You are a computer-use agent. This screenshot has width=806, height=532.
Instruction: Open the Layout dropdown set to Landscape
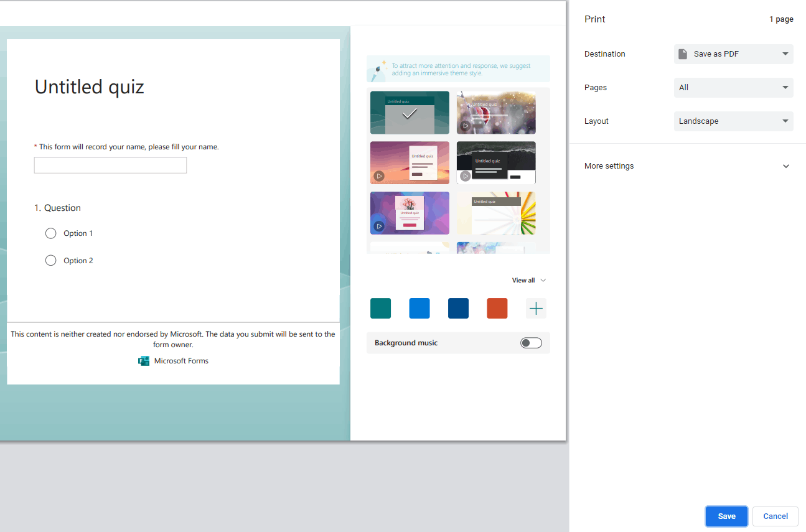[734, 121]
